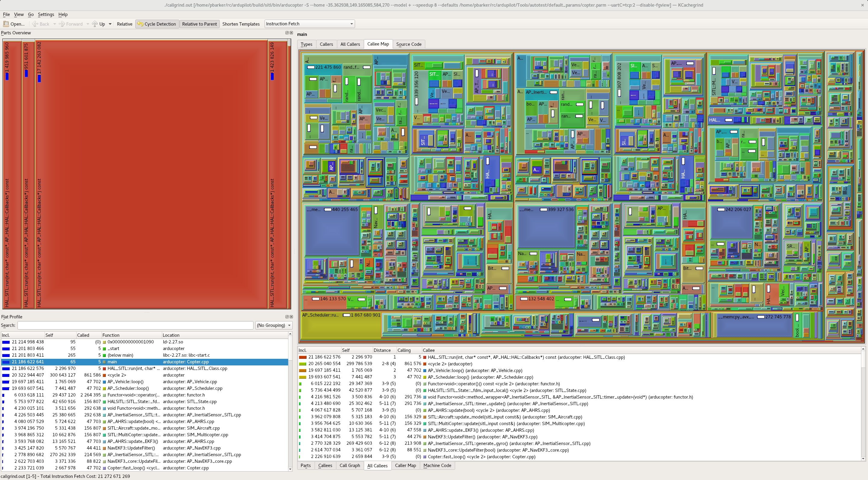Close the Parts Overview panel
The width and height of the screenshot is (868, 480).
coord(291,33)
